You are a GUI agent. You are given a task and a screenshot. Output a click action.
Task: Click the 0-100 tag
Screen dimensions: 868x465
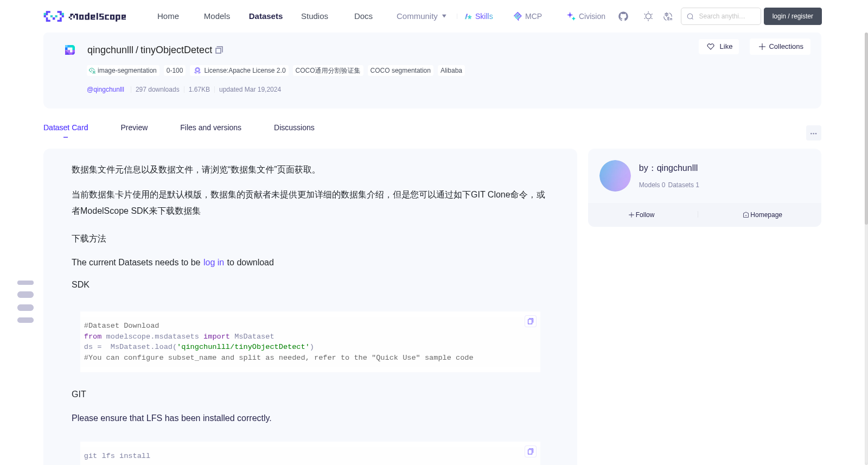tap(175, 71)
